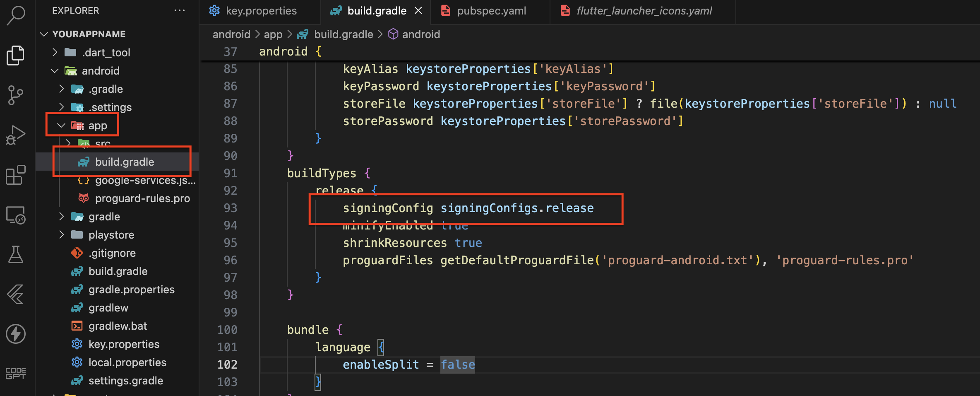Open the Search view in activity bar

click(16, 16)
